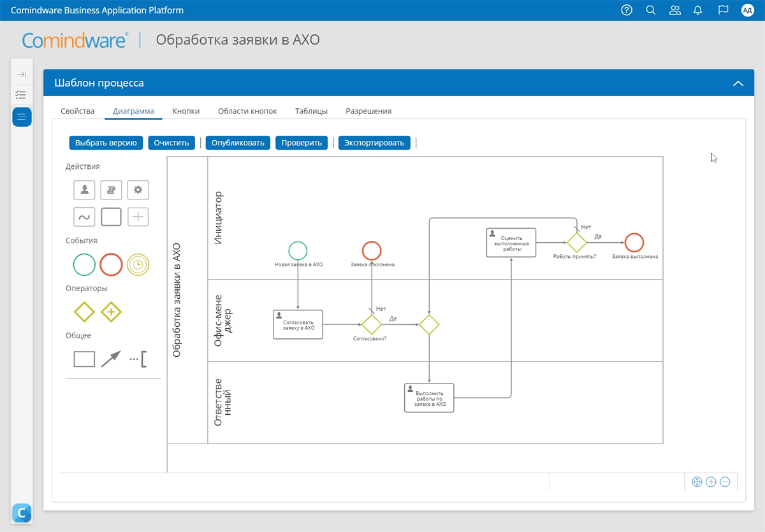Pick the green start event circle in palette
The height and width of the screenshot is (532, 765).
point(84,264)
